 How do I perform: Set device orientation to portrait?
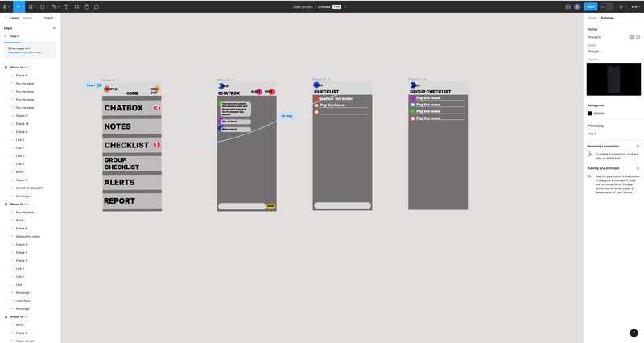(632, 37)
